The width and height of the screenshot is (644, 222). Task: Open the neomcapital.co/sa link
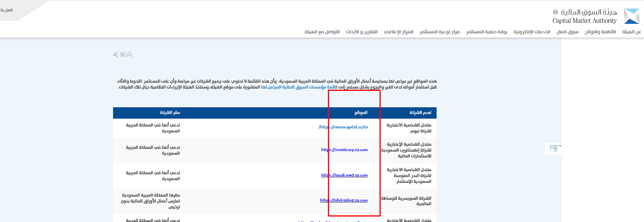click(343, 127)
